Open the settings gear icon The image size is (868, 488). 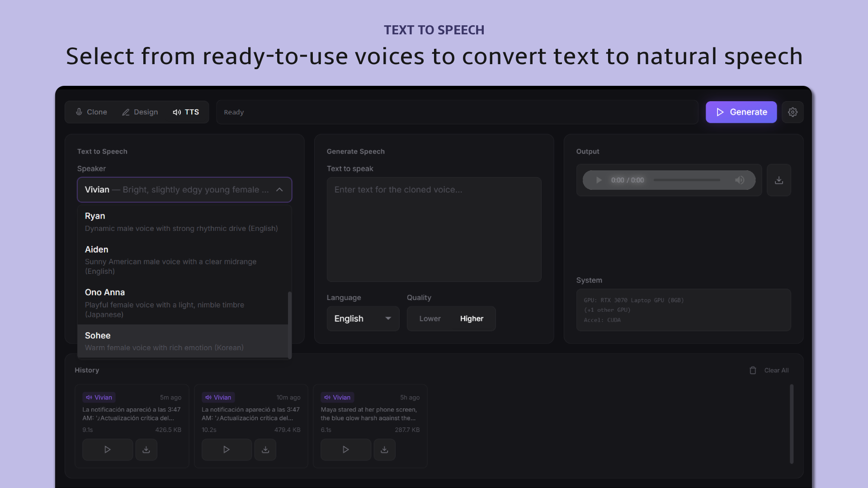[793, 112]
